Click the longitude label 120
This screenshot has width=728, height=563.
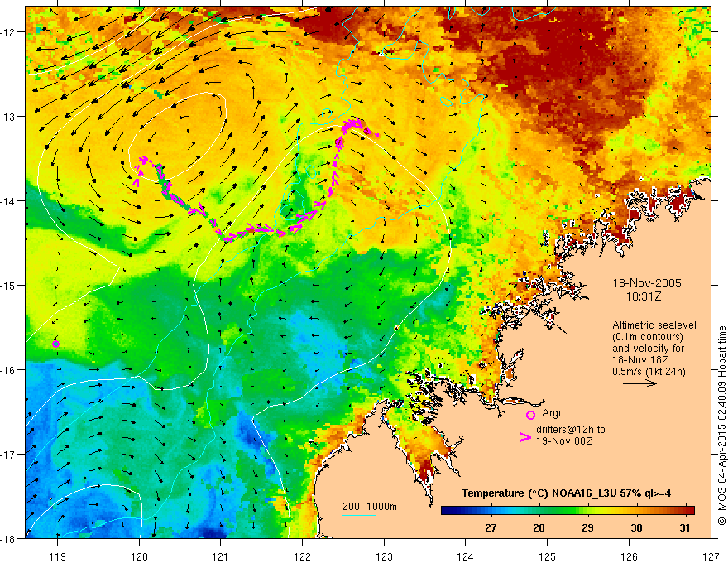click(139, 556)
